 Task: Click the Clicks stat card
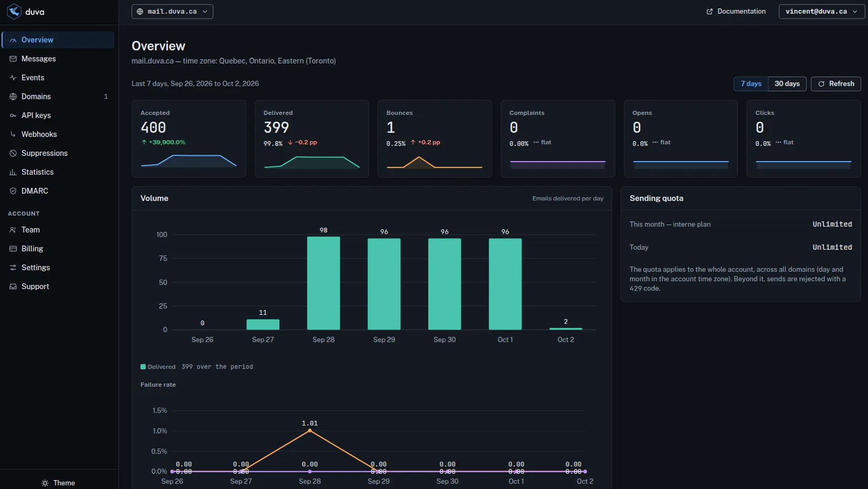click(804, 139)
